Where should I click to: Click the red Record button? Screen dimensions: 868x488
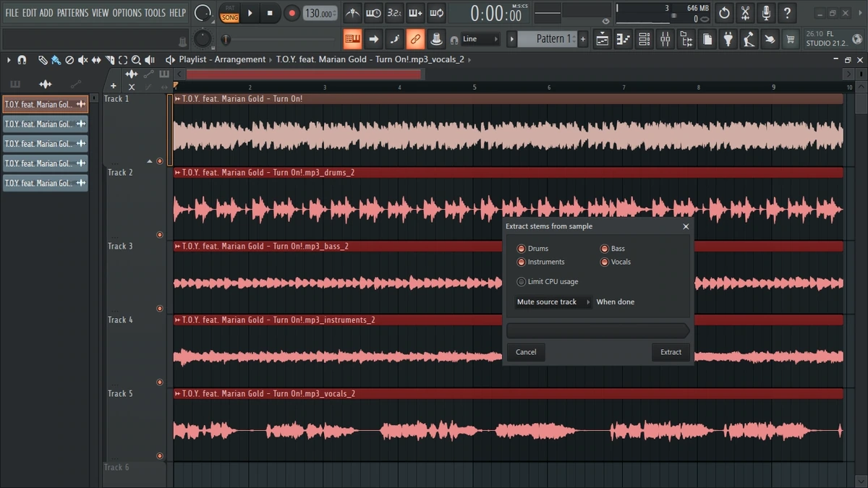click(x=292, y=13)
